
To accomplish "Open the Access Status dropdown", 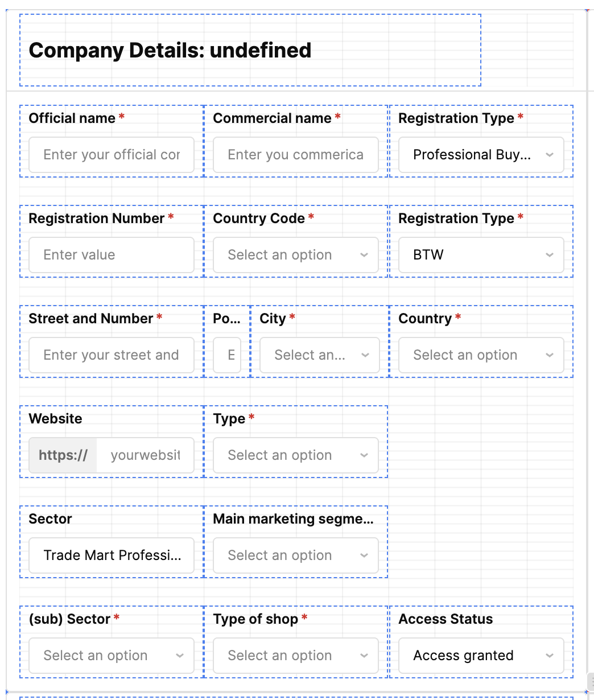I will click(x=481, y=656).
